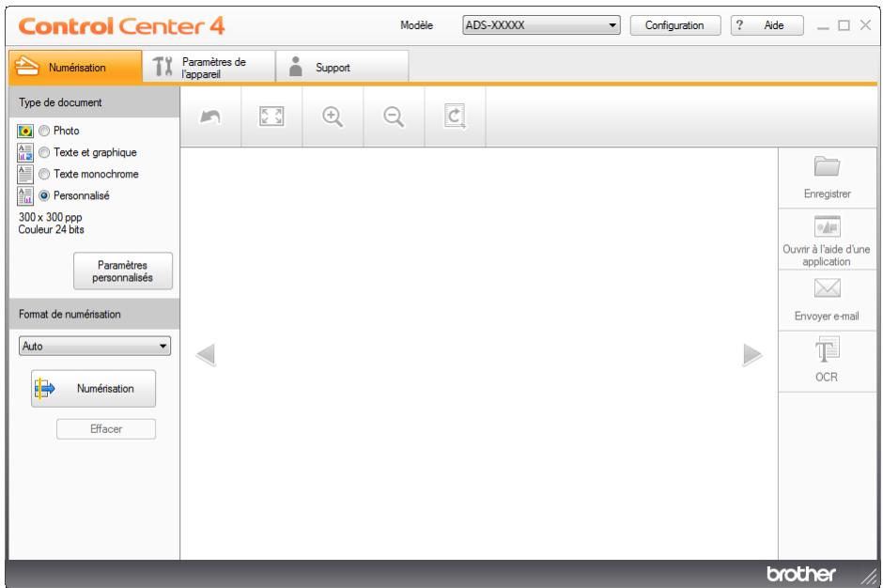Click the brother logo in the footer
Image resolution: width=883 pixels, height=588 pixels.
click(801, 574)
